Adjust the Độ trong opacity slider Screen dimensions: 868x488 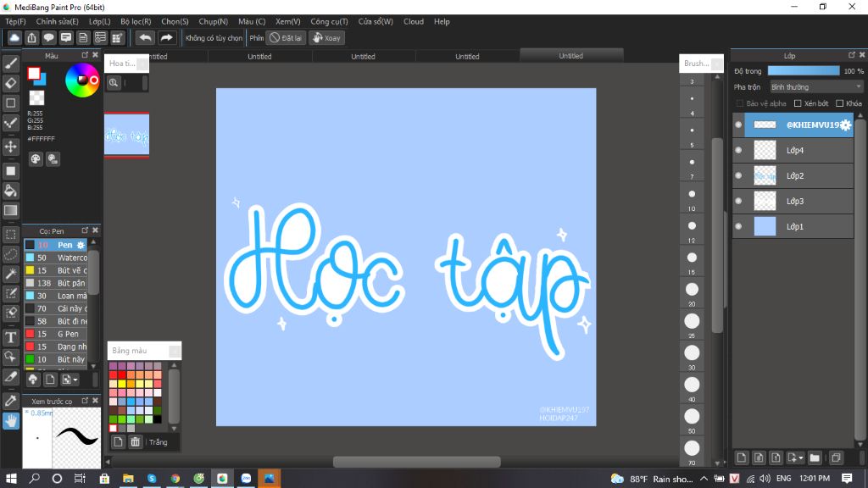pyautogui.click(x=804, y=71)
